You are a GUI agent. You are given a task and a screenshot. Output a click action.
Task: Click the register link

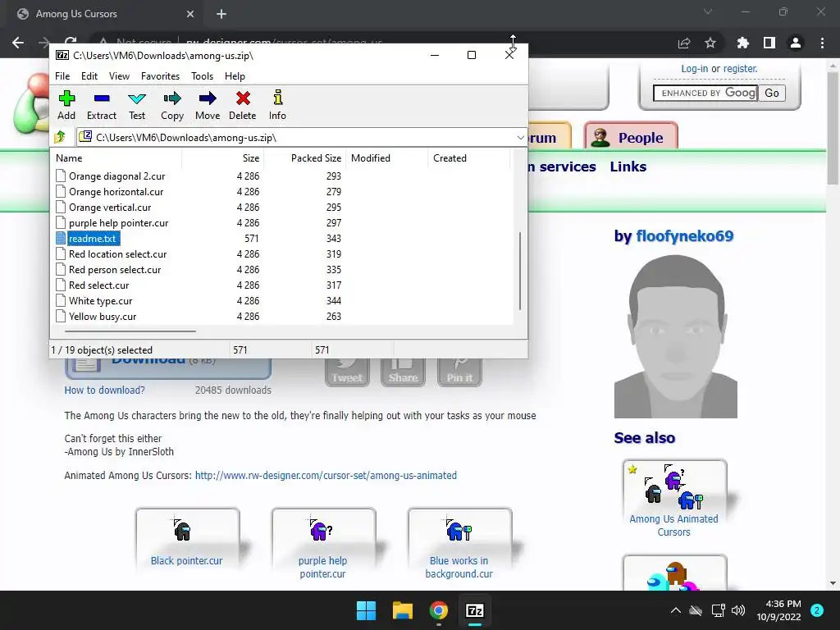pyautogui.click(x=740, y=69)
